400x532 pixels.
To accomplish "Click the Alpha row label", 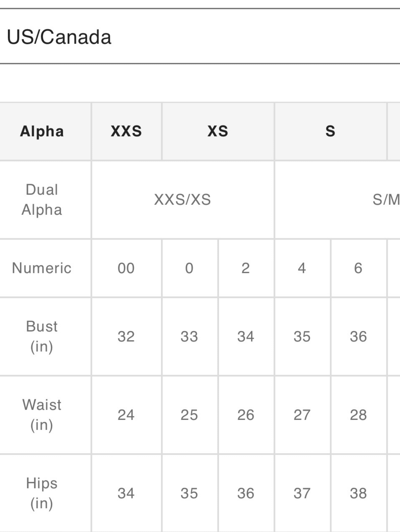I will (x=42, y=131).
